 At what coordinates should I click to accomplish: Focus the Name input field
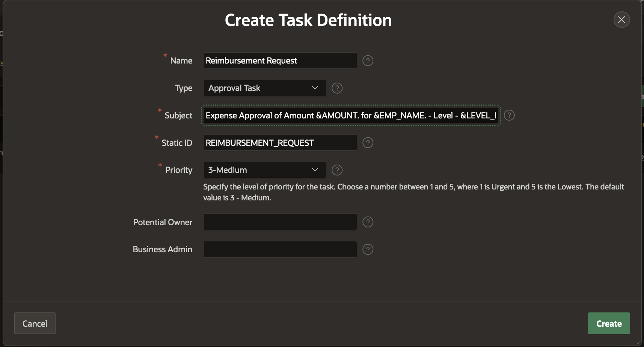click(x=280, y=61)
